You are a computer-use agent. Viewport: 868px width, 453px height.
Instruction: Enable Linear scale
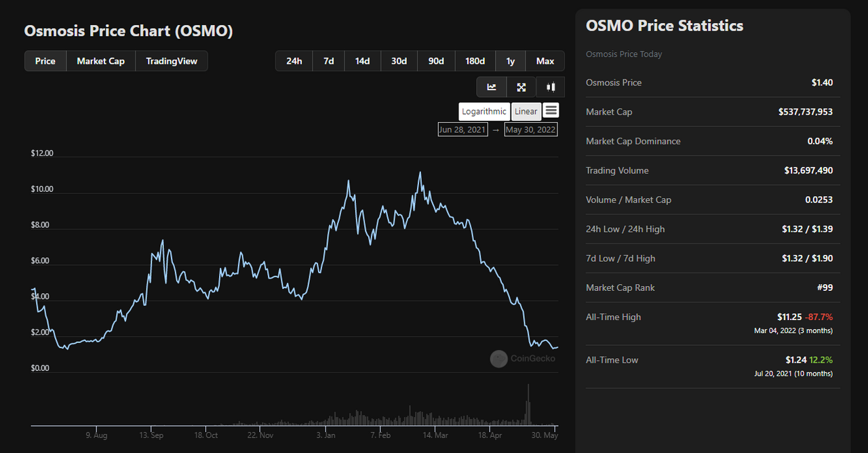coord(526,111)
